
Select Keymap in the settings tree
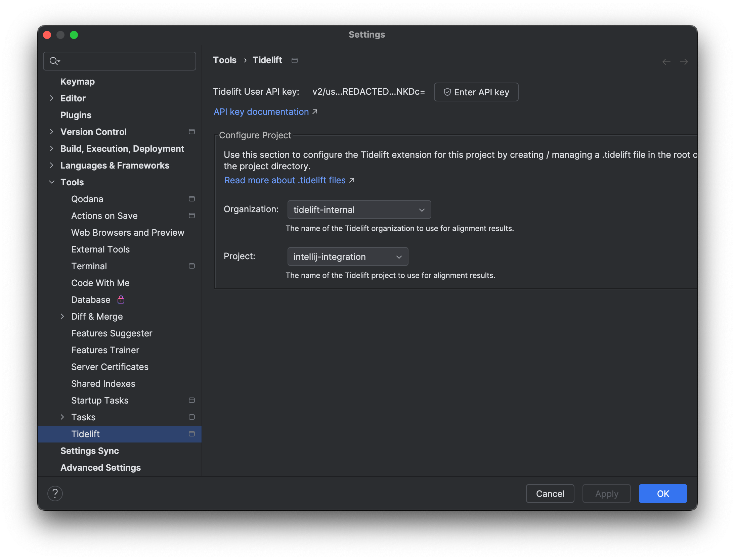(x=78, y=82)
